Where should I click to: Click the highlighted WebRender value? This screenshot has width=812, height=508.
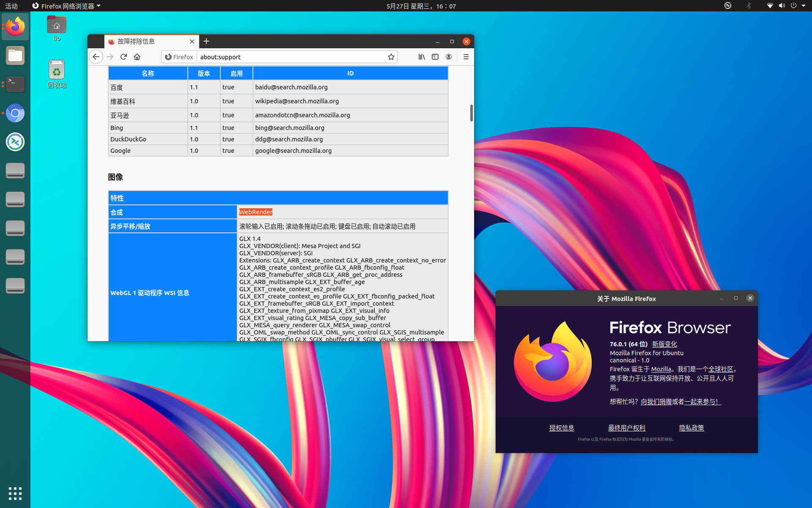(255, 212)
